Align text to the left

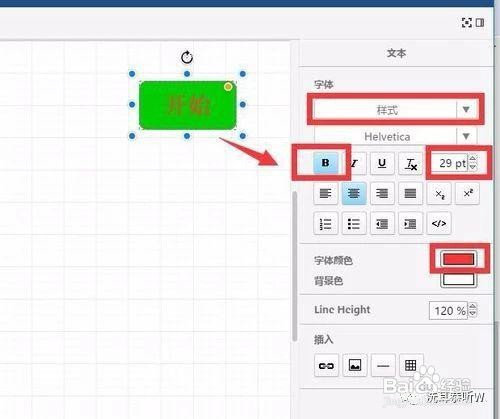point(326,193)
